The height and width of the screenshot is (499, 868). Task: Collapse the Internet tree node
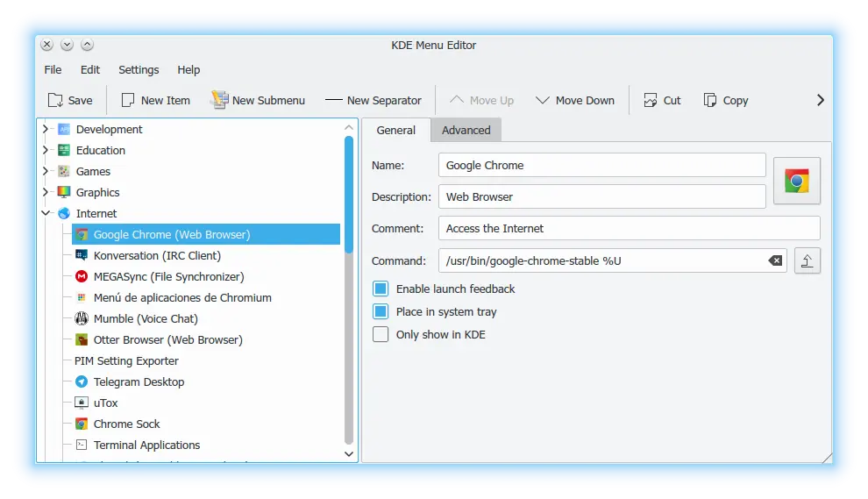46,213
